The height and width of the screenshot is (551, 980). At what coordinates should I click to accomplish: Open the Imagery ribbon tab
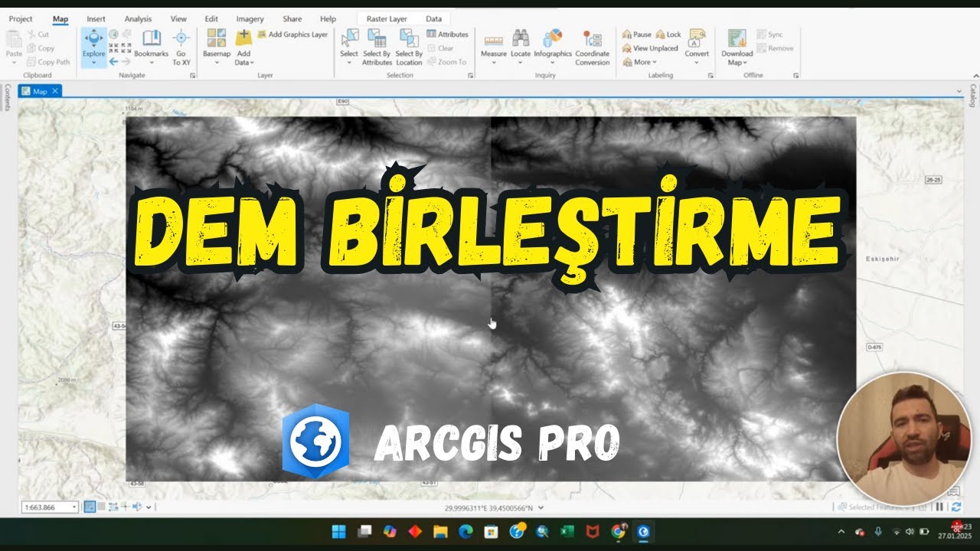250,18
